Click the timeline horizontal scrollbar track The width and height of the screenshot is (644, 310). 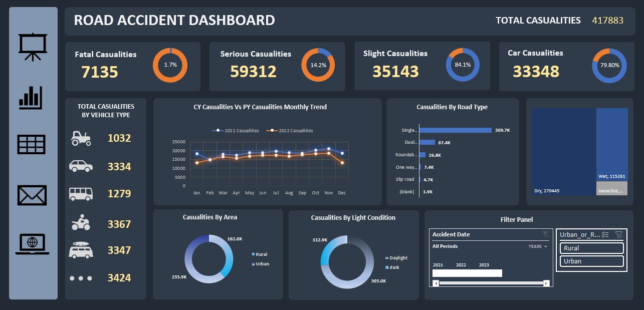click(x=491, y=283)
